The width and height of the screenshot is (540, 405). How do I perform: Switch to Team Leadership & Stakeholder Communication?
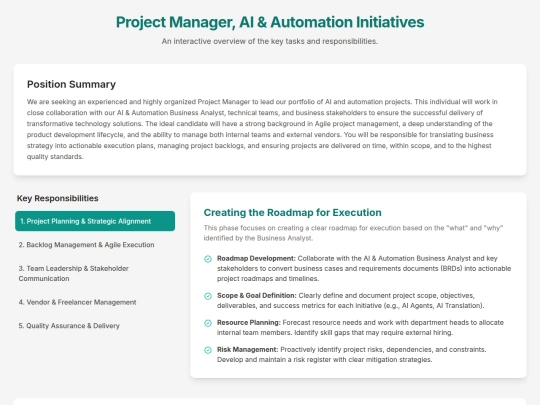pyautogui.click(x=95, y=273)
